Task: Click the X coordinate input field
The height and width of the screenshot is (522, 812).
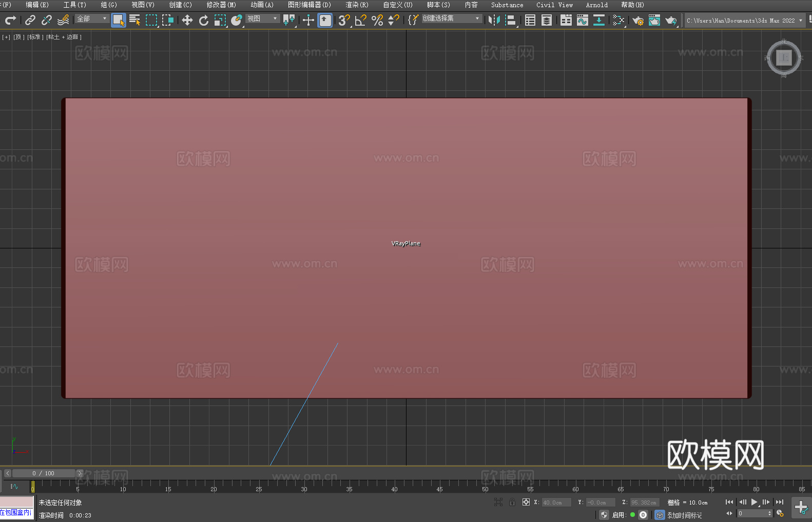Action: click(556, 502)
